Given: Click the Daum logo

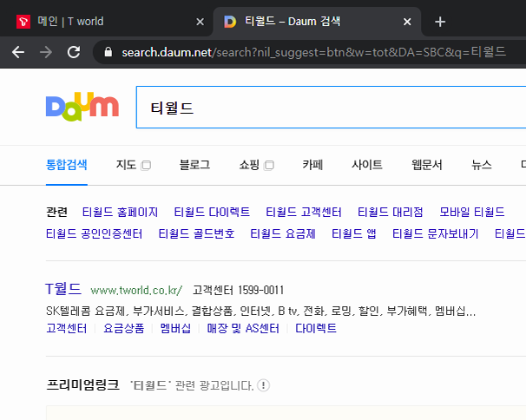Looking at the screenshot, I should tap(82, 107).
